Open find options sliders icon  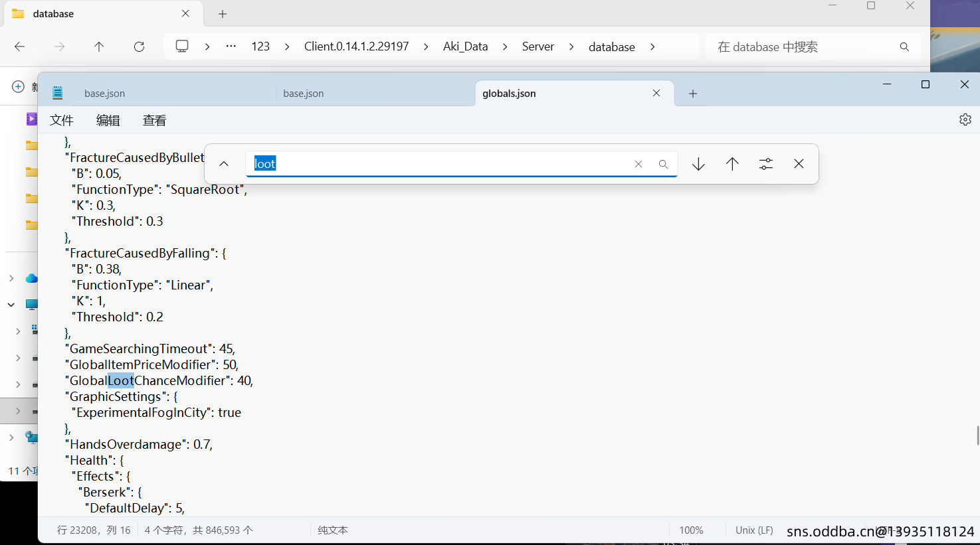[766, 164]
